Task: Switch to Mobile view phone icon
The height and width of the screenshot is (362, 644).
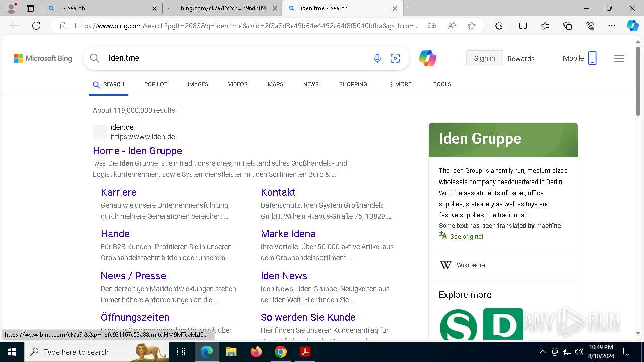Action: [592, 58]
